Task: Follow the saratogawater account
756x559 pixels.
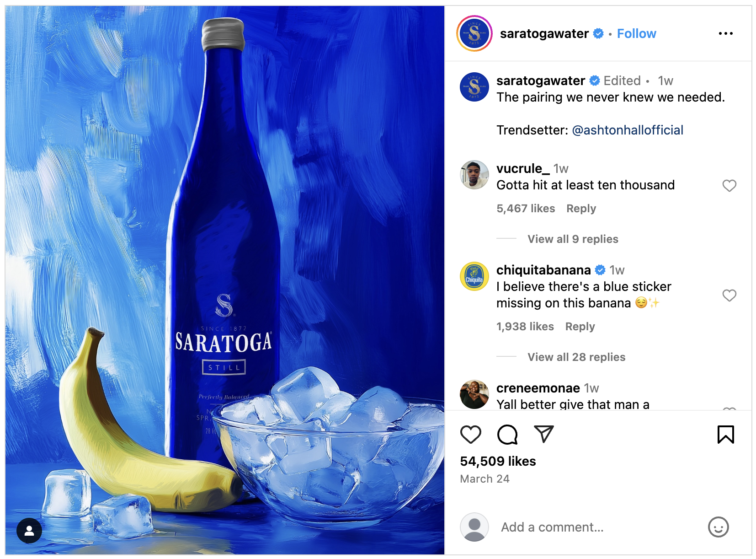Action: click(636, 34)
